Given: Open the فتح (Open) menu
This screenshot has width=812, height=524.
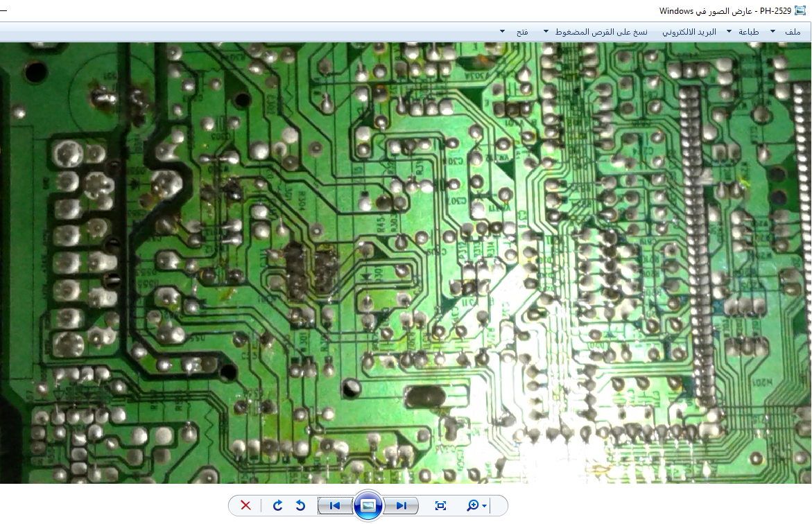Looking at the screenshot, I should [522, 32].
